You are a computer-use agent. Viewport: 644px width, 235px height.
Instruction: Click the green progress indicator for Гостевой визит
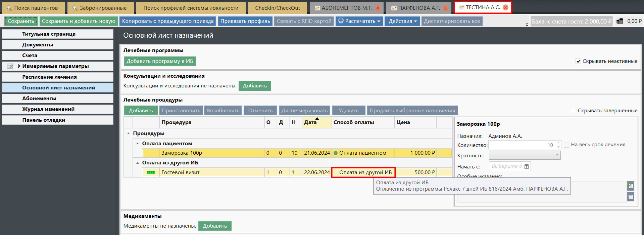[x=151, y=172]
